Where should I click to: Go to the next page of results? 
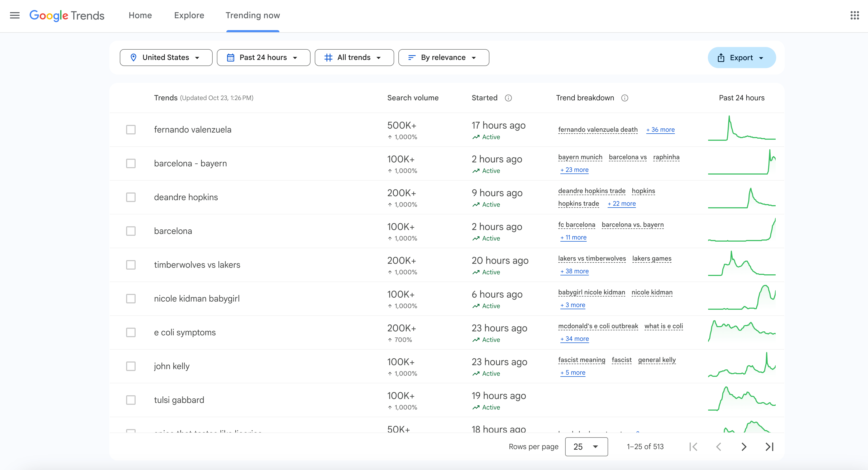744,447
